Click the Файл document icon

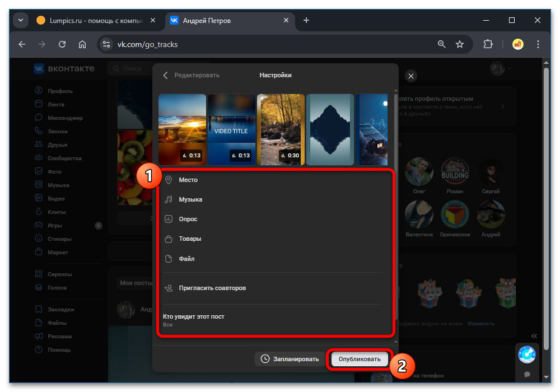click(169, 259)
